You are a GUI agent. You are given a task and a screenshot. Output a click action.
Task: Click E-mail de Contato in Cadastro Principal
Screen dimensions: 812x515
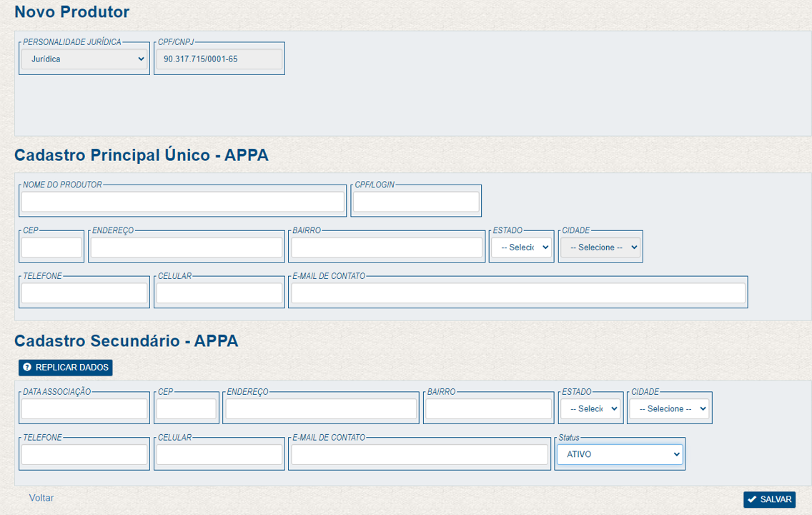coord(518,293)
